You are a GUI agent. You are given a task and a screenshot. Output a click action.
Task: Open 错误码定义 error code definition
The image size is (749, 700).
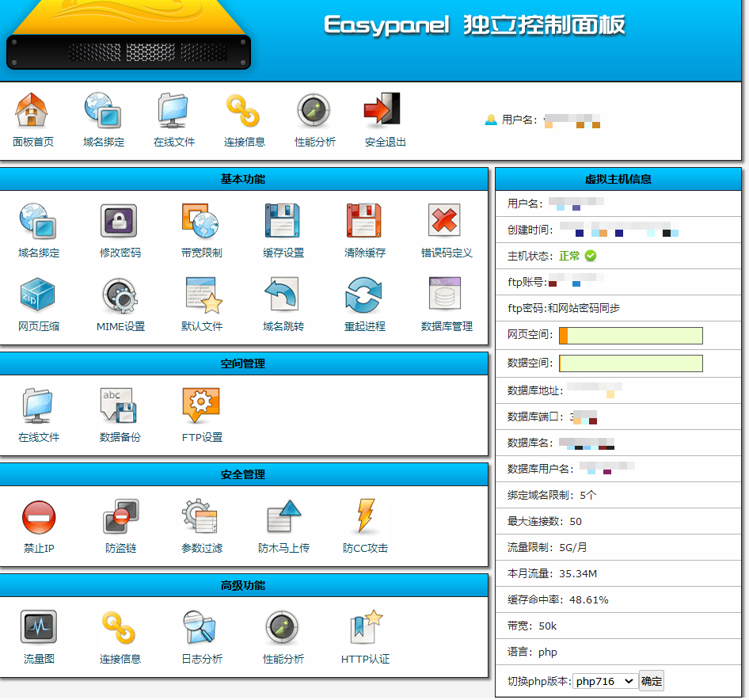(x=446, y=222)
